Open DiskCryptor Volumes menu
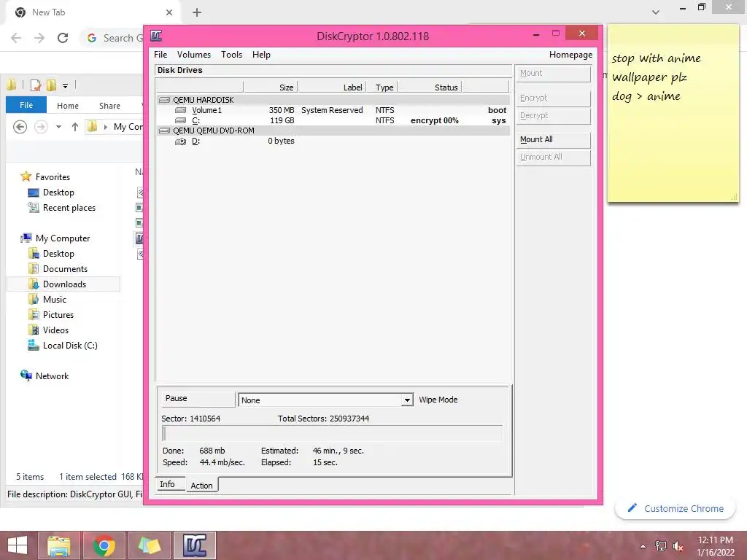This screenshot has height=560, width=747. [x=194, y=55]
